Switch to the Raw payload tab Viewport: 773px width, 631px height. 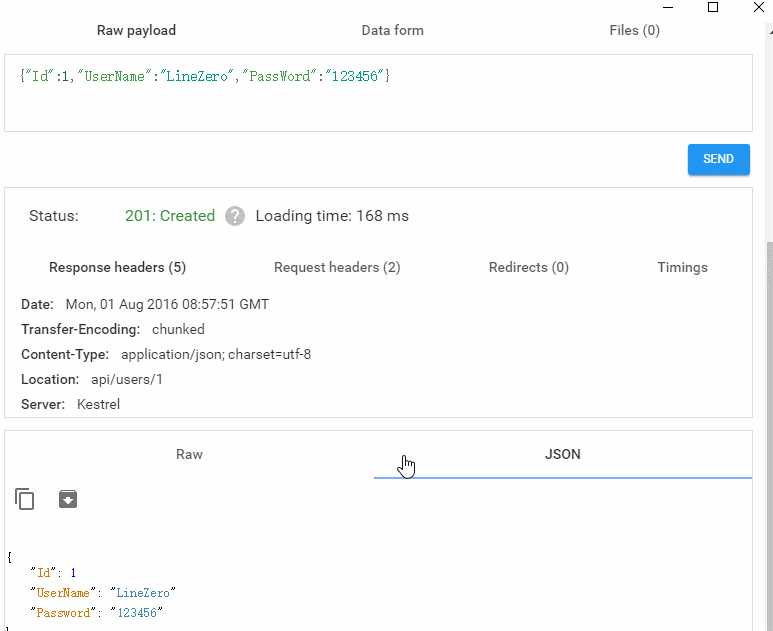tap(136, 30)
